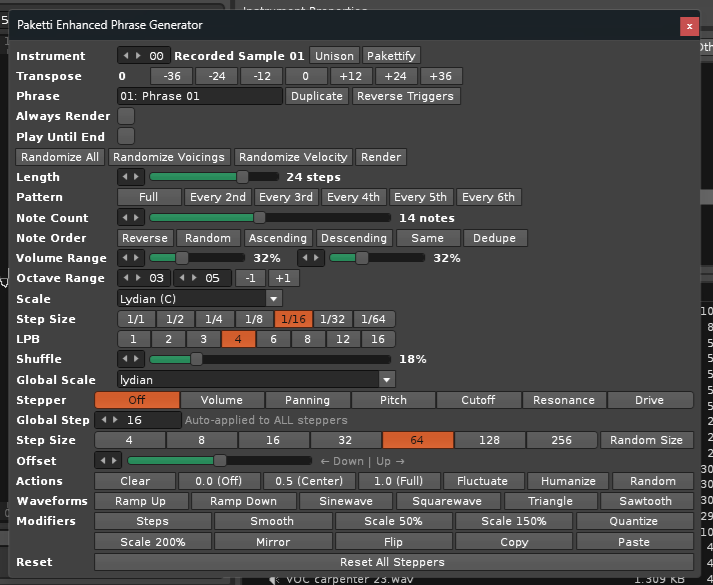Viewport: 713px width, 585px height.
Task: Set LPB to 8
Action: (x=308, y=339)
